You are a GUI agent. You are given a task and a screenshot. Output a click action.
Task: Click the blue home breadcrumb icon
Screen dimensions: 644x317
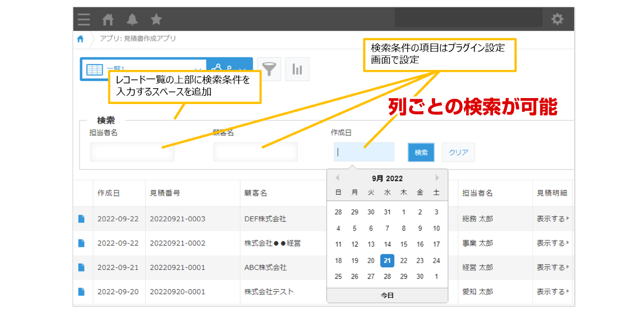point(80,39)
